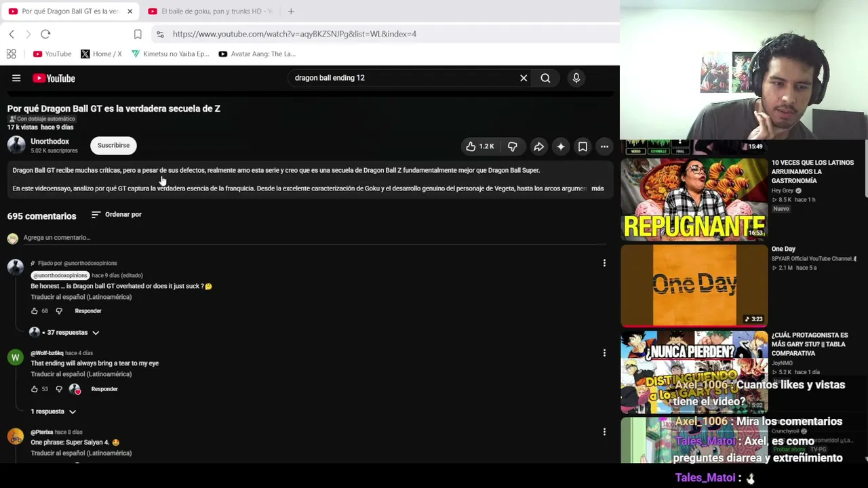Like the pinned comment with 68 likes
Viewport: 868px width, 488px height.
pos(35,311)
